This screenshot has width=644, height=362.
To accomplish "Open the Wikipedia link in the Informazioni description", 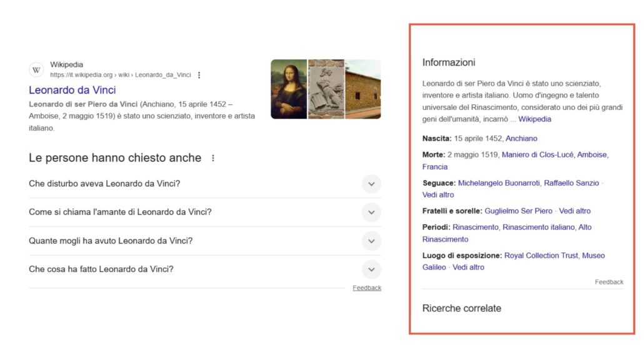I will 535,119.
